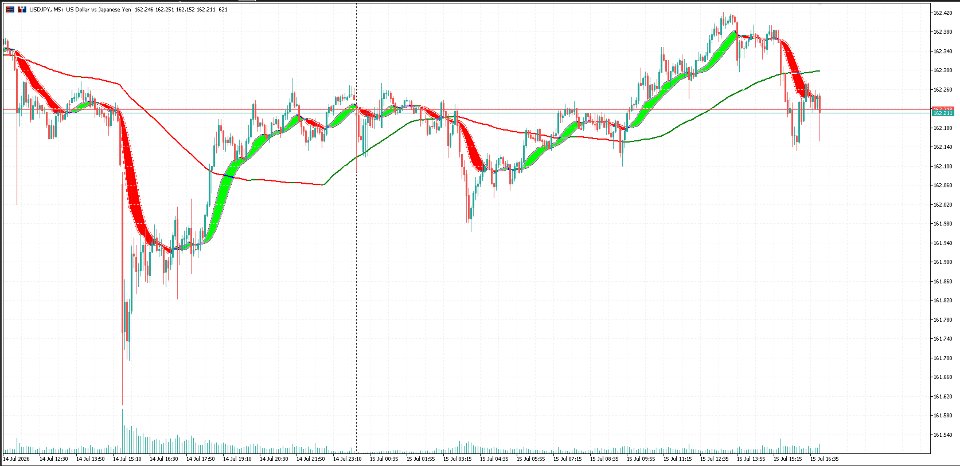The image size is (960, 466).
Task: Click the 162.420 label on the price scale
Action: [942, 13]
